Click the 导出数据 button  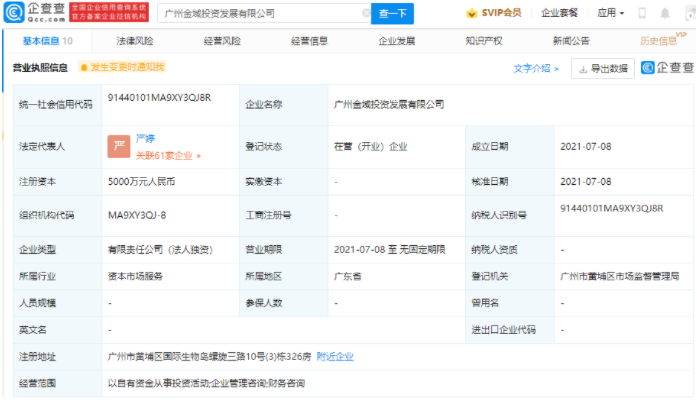(603, 68)
